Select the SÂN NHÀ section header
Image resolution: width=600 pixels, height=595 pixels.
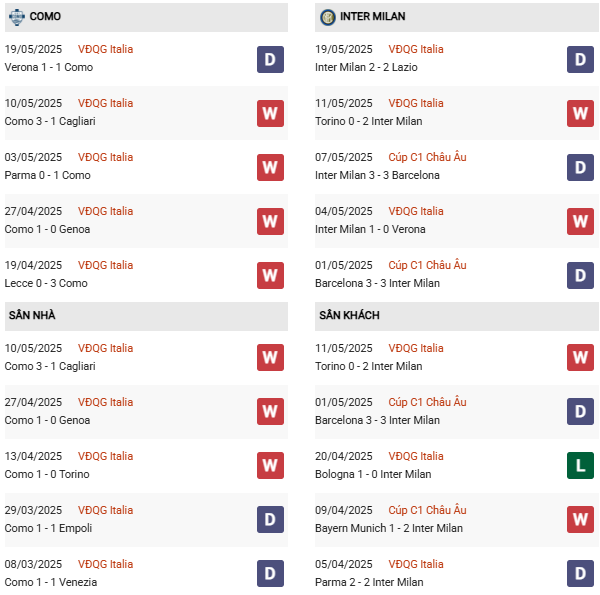pos(32,316)
